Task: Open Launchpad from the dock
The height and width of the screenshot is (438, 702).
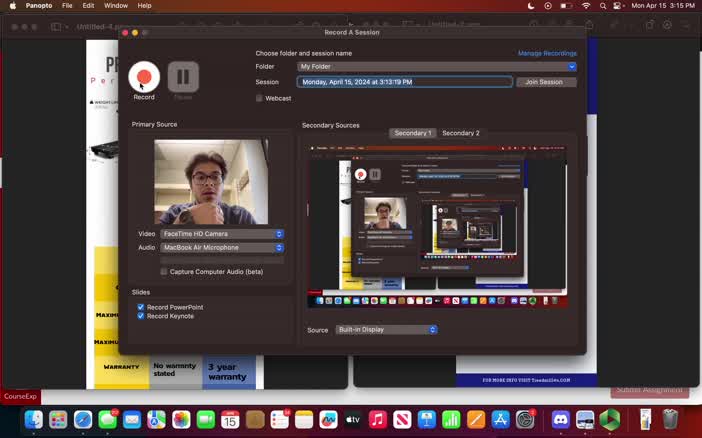Action: (x=58, y=420)
